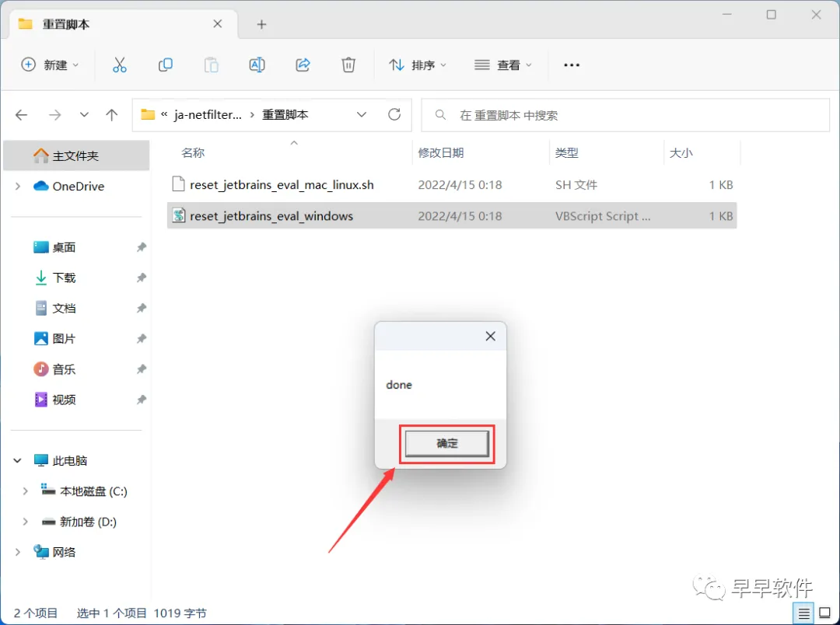The width and height of the screenshot is (840, 625).
Task: Open the 查看 (View) dropdown
Action: (502, 65)
